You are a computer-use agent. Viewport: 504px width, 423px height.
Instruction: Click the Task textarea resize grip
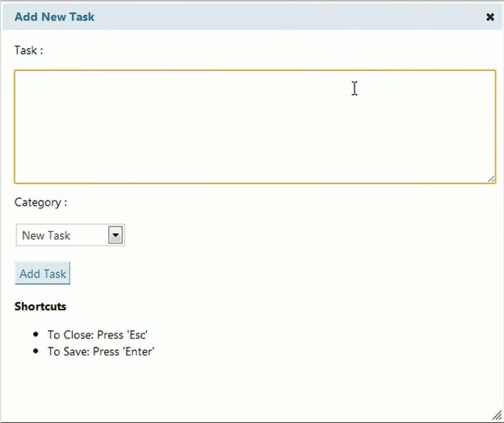[491, 179]
